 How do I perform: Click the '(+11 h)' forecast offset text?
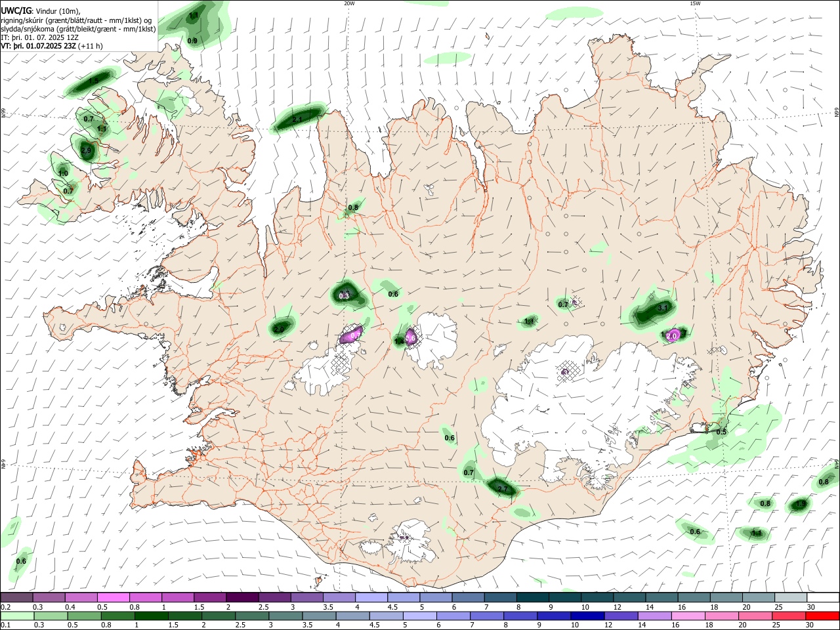pyautogui.click(x=90, y=46)
